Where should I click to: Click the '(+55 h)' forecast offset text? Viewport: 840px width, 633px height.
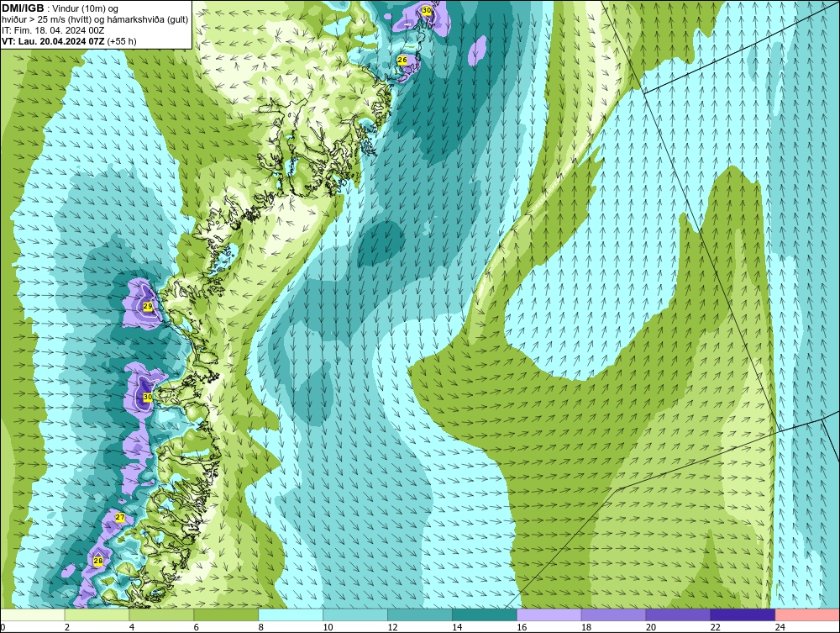[122, 41]
